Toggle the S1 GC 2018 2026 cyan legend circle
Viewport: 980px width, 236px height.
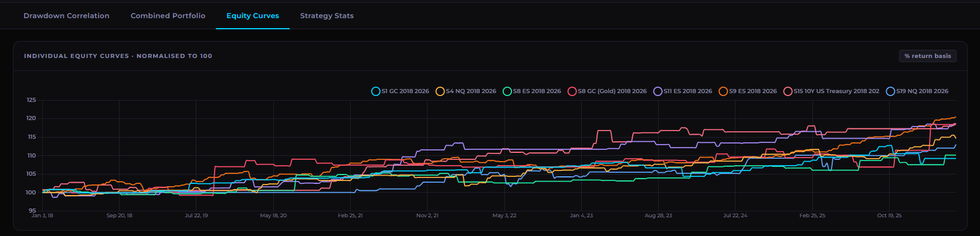[x=376, y=91]
